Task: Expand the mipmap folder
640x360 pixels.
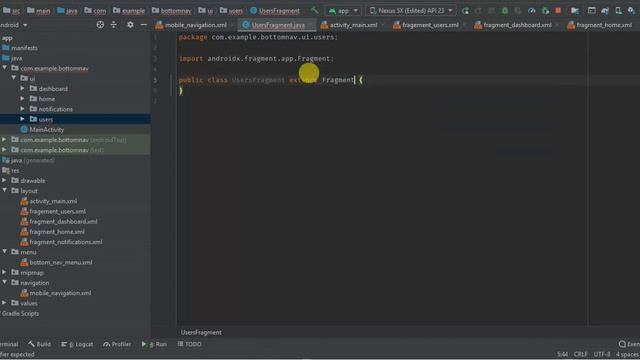Action: pyautogui.click(x=4, y=272)
